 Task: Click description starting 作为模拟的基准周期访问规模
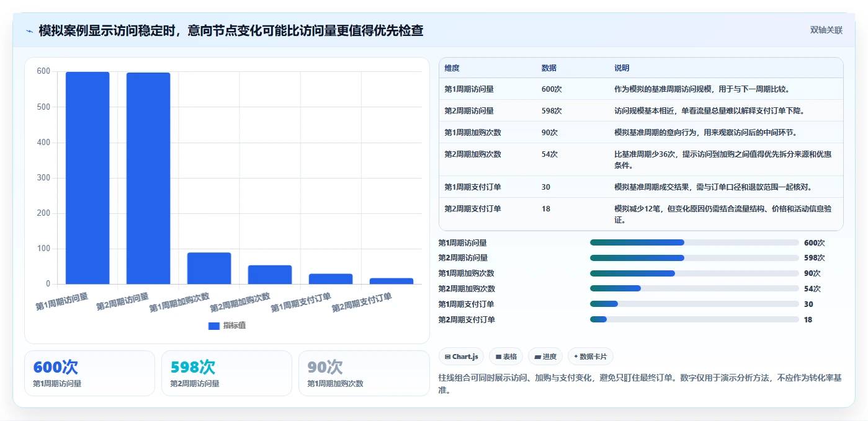[702, 89]
